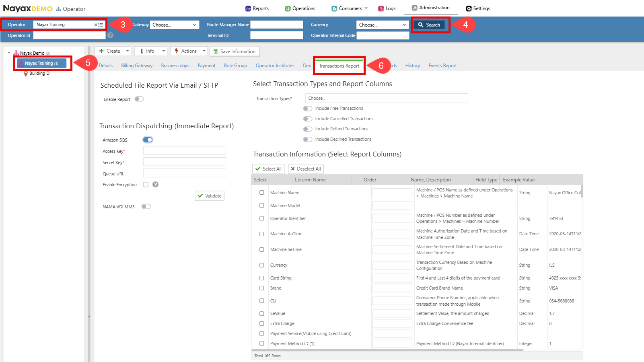The height and width of the screenshot is (362, 644).
Task: Expand the Actions dropdown menu
Action: (204, 51)
